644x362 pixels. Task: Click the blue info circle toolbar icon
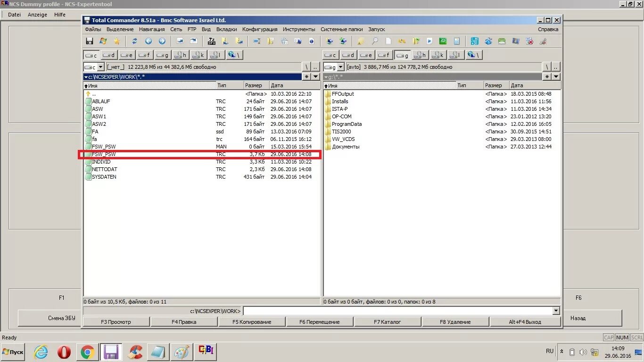click(x=312, y=41)
